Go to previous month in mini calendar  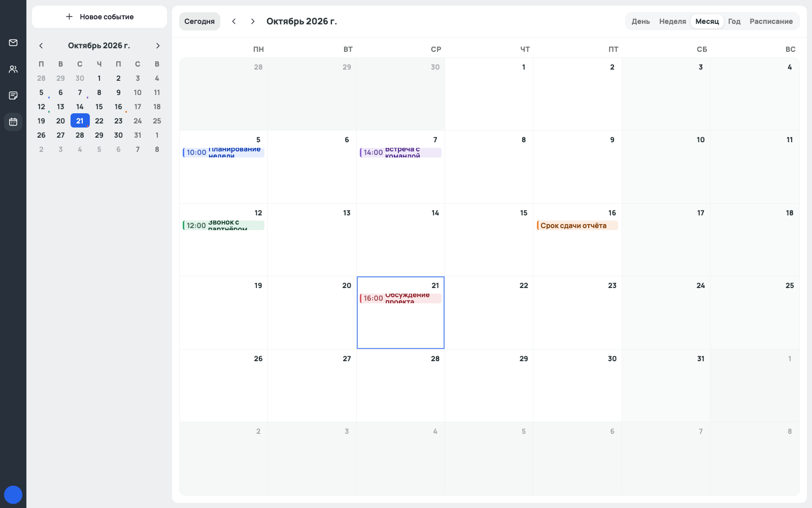41,46
